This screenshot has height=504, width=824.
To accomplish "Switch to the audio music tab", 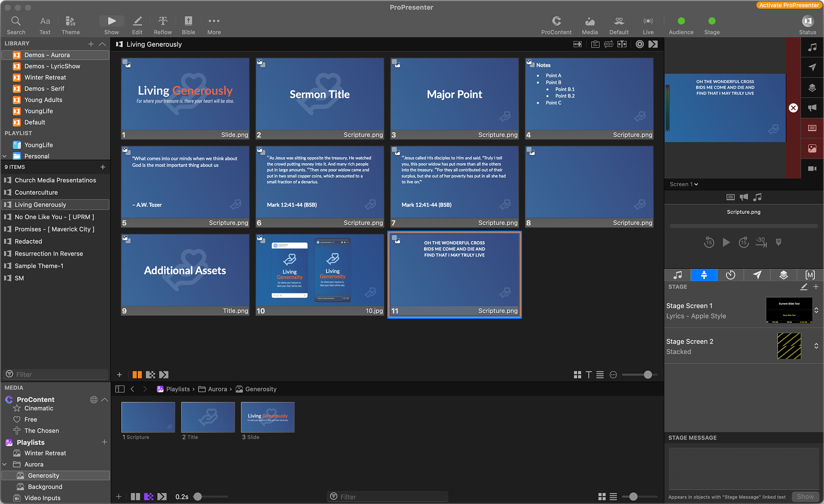I will tap(678, 275).
